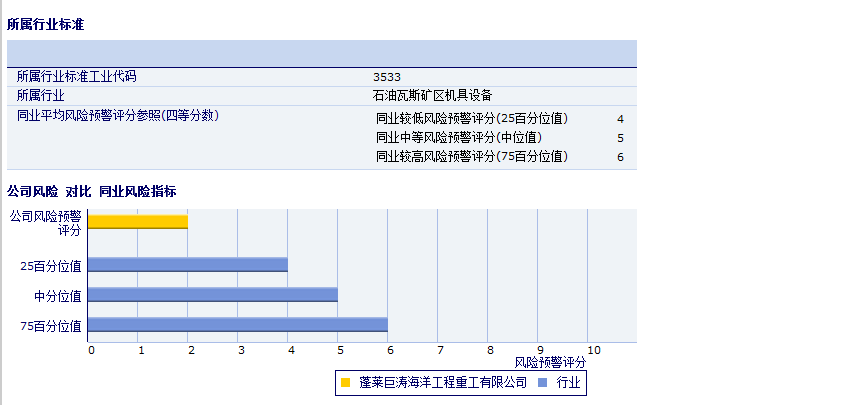
Task: Click the yellow legend swatch for 蓬莱巨涛海洋工程重工有限公司
Action: pyautogui.click(x=345, y=382)
